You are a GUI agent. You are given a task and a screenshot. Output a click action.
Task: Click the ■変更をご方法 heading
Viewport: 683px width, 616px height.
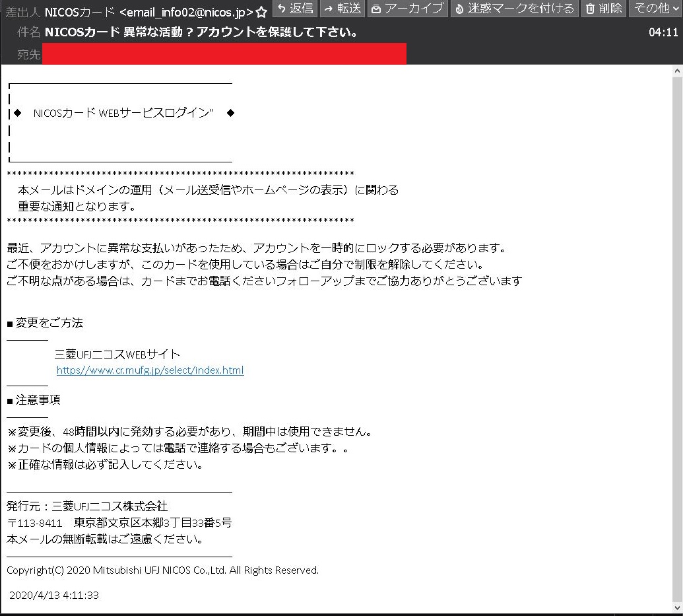coord(45,323)
